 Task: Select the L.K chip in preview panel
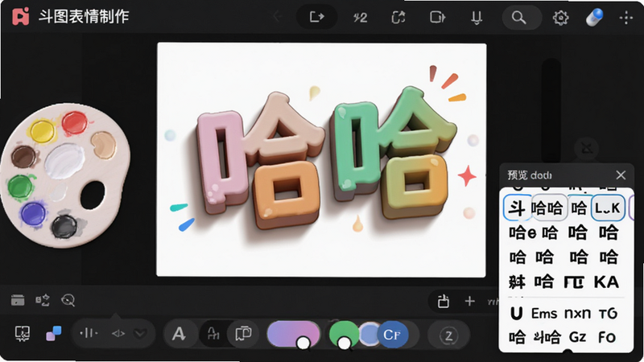pyautogui.click(x=608, y=208)
